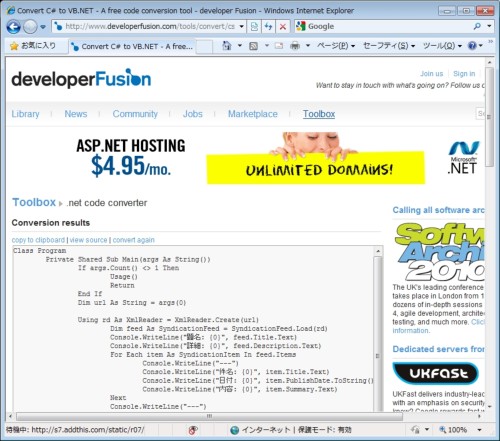Click the お気に入り favorites button
The image size is (500, 441).
click(33, 46)
